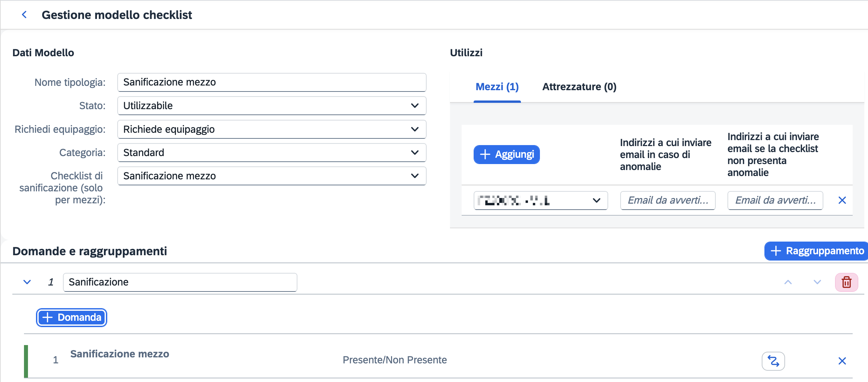Remove the Sanificazione mezzo question row

pos(842,361)
